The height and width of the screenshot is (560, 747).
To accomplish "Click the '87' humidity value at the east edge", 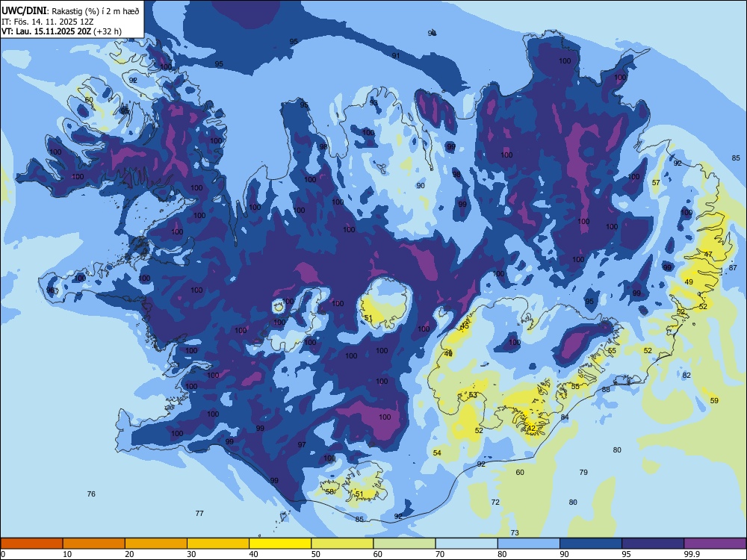I will click(x=734, y=267).
